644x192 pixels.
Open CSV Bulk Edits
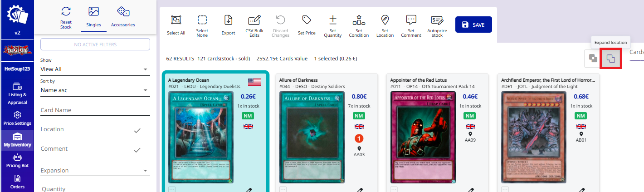(x=254, y=20)
